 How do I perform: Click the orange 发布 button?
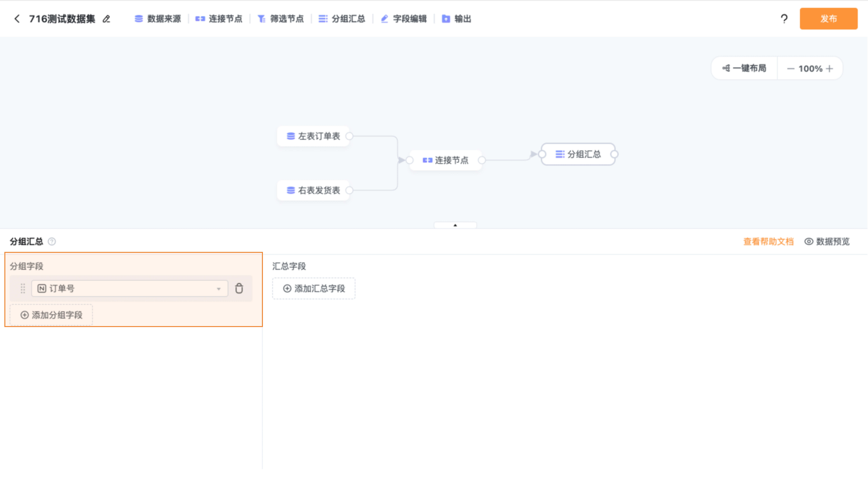829,19
